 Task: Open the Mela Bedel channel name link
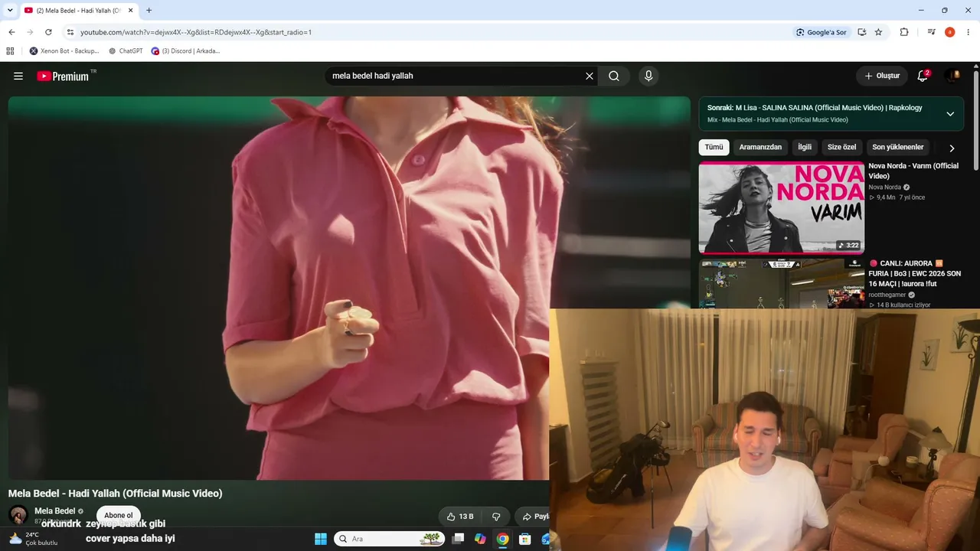coord(54,511)
